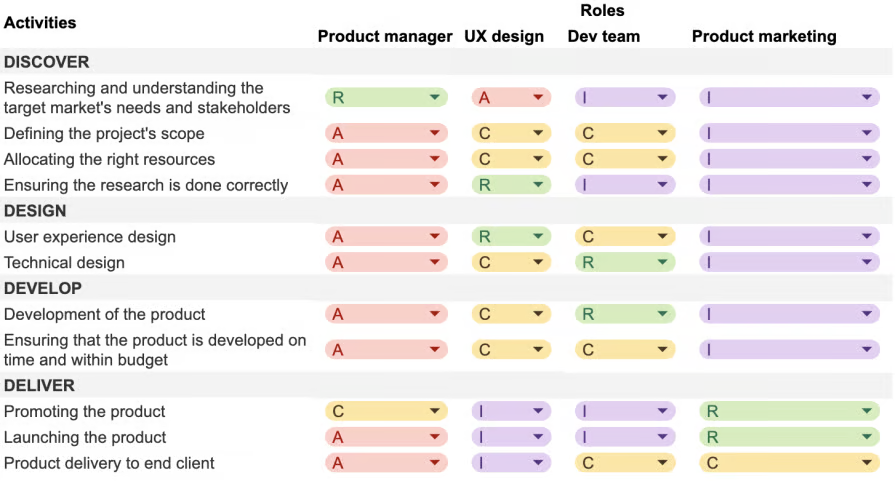Open Product marketing dropdown for launching the product
Screen dimensions: 895x481
click(x=789, y=437)
